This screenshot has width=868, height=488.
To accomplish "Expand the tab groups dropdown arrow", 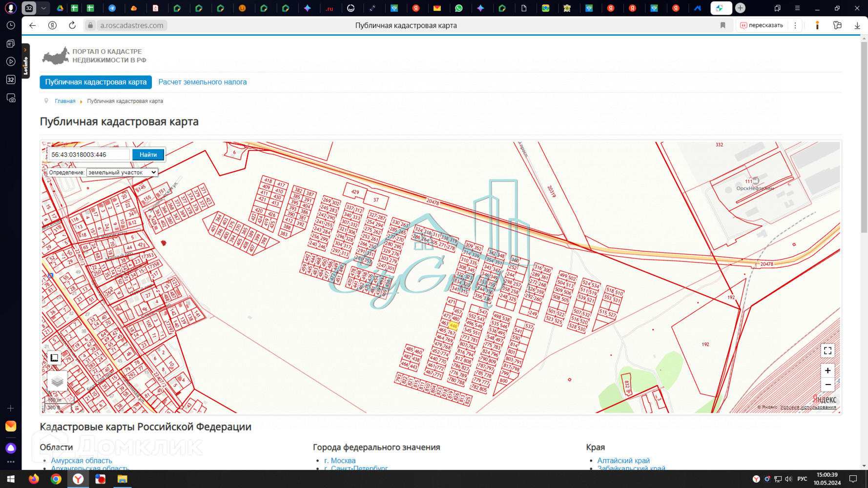I will point(43,8).
